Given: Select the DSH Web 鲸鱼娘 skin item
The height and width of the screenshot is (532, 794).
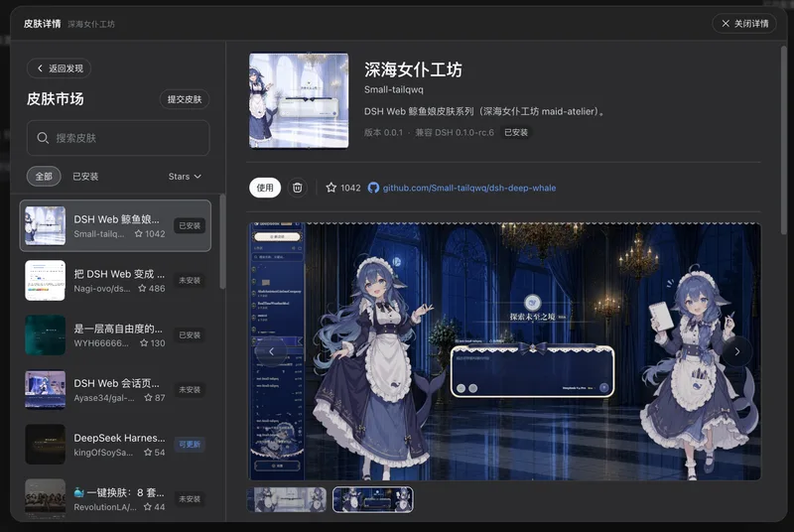Looking at the screenshot, I should point(115,225).
